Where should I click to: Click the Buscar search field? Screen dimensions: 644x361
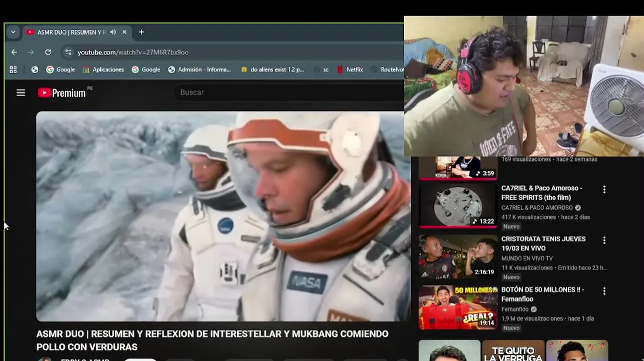[288, 92]
